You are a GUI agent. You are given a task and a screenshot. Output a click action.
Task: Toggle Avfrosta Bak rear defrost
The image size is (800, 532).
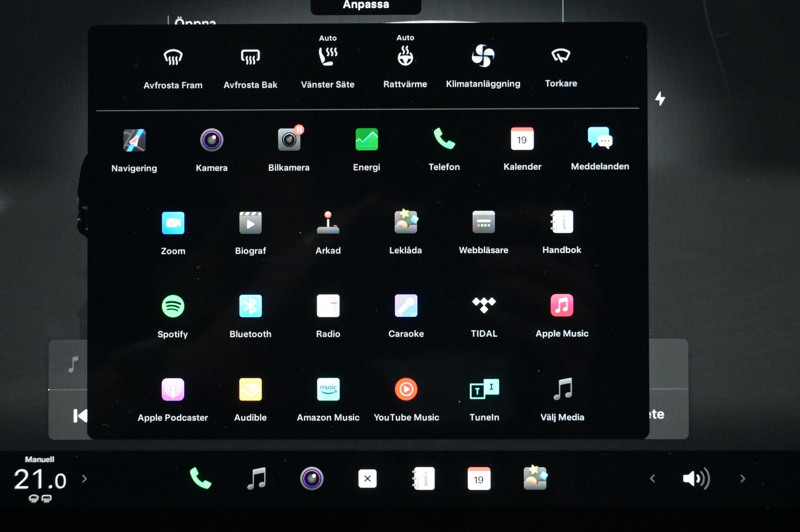251,57
